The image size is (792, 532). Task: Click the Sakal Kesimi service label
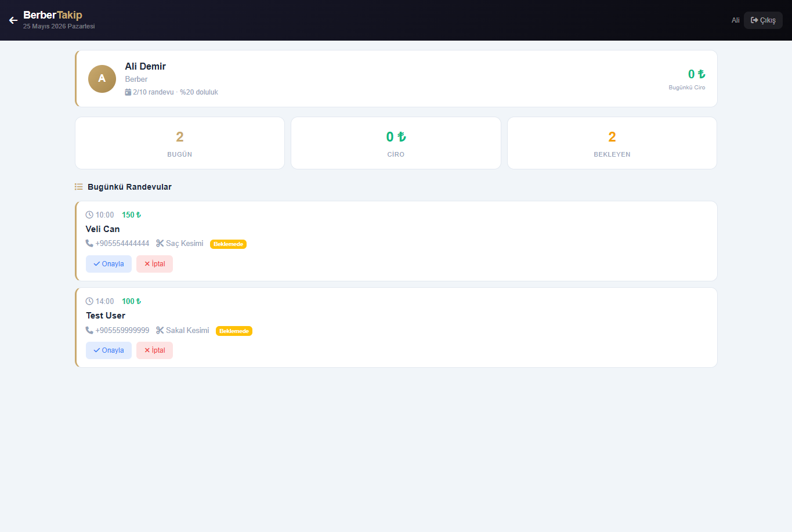coord(187,331)
